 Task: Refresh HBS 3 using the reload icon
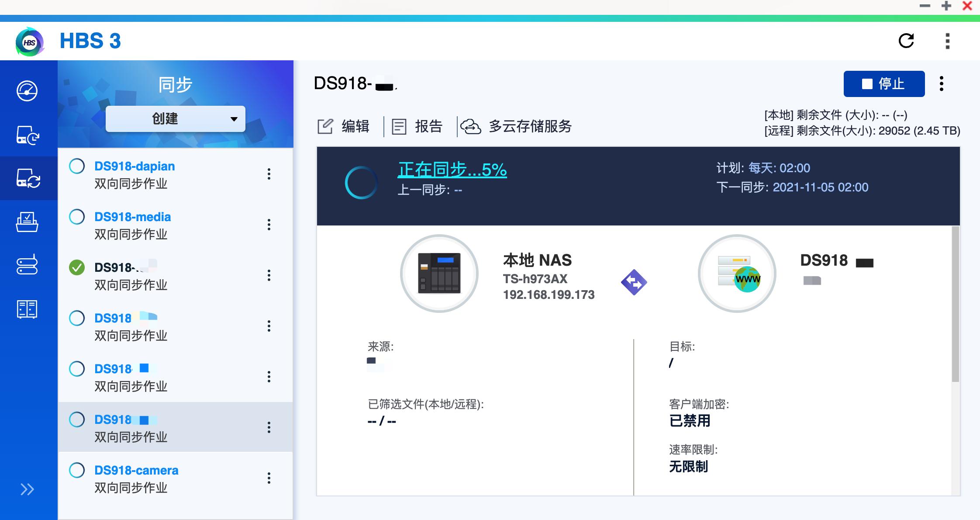[906, 41]
